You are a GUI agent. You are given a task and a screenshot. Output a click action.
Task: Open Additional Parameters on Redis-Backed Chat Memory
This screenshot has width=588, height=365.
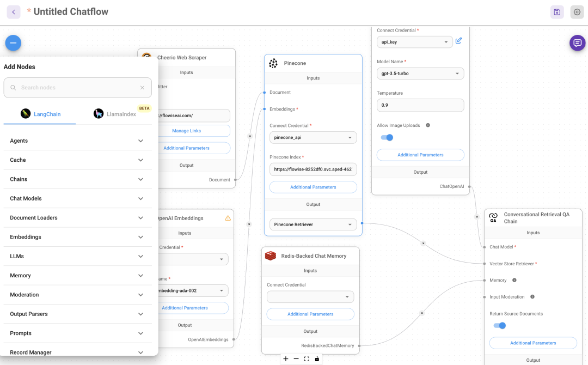pos(310,314)
